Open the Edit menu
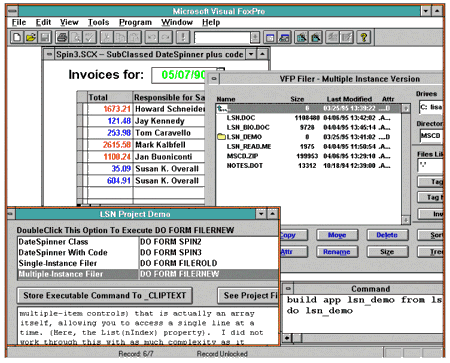 coord(43,22)
